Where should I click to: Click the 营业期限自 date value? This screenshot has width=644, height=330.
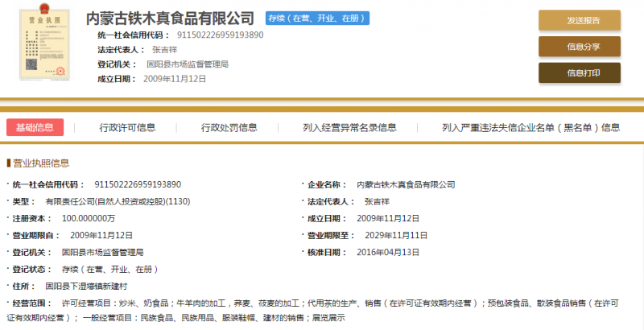point(101,235)
